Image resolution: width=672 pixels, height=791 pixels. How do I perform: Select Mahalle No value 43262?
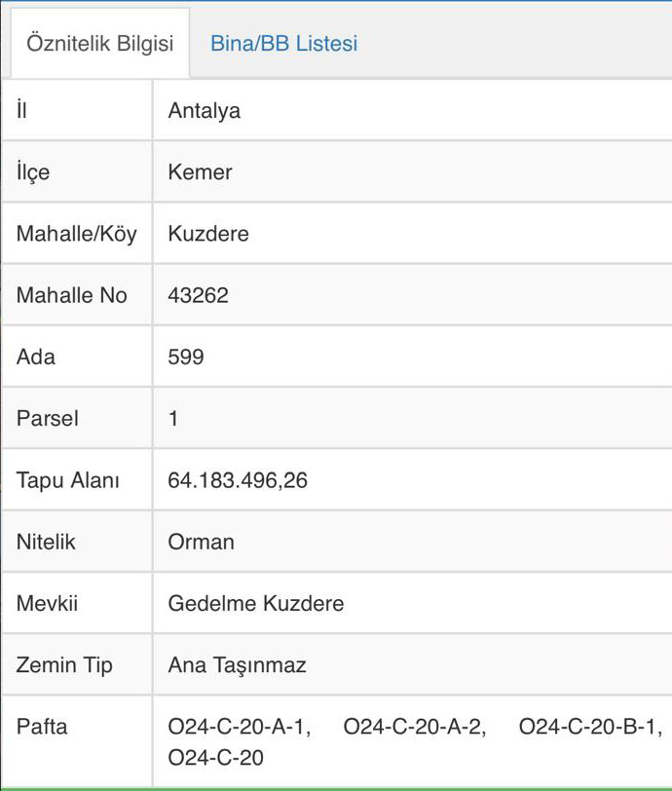[x=198, y=295]
